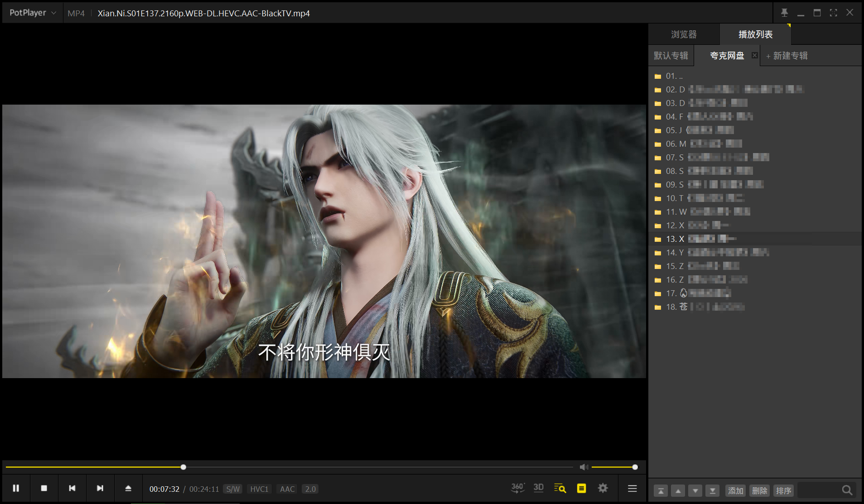864x504 pixels.
Task: Close the 夸克网盘 album tab
Action: pos(754,55)
